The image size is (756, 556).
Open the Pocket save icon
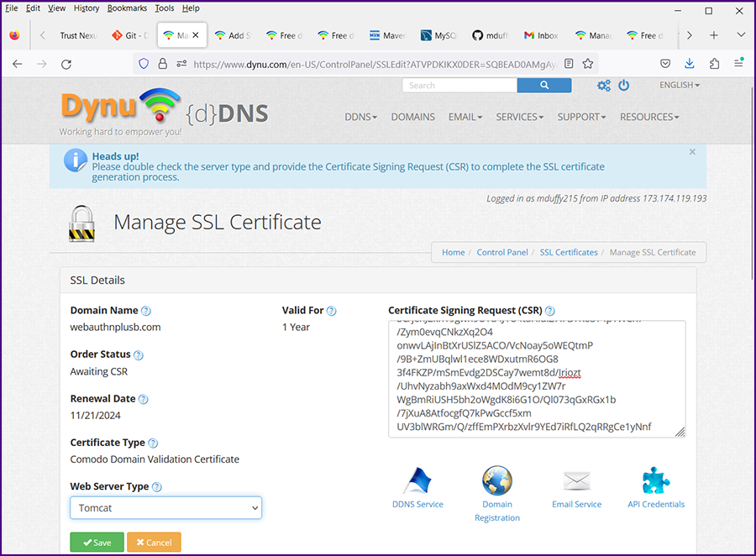point(665,64)
